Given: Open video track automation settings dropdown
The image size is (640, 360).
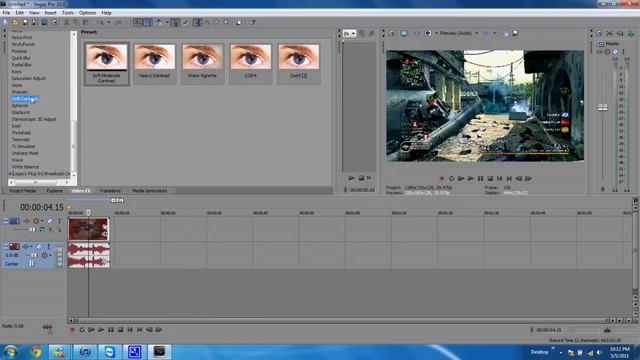Looking at the screenshot, I should 42,221.
